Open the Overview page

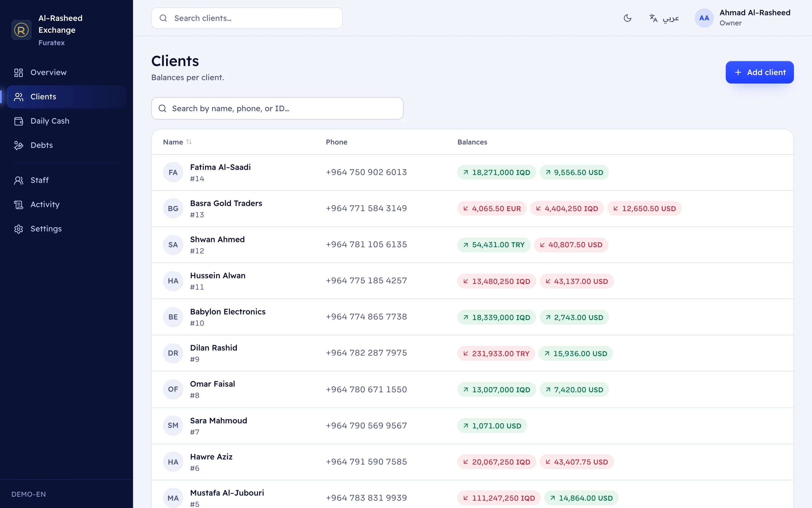point(67,73)
